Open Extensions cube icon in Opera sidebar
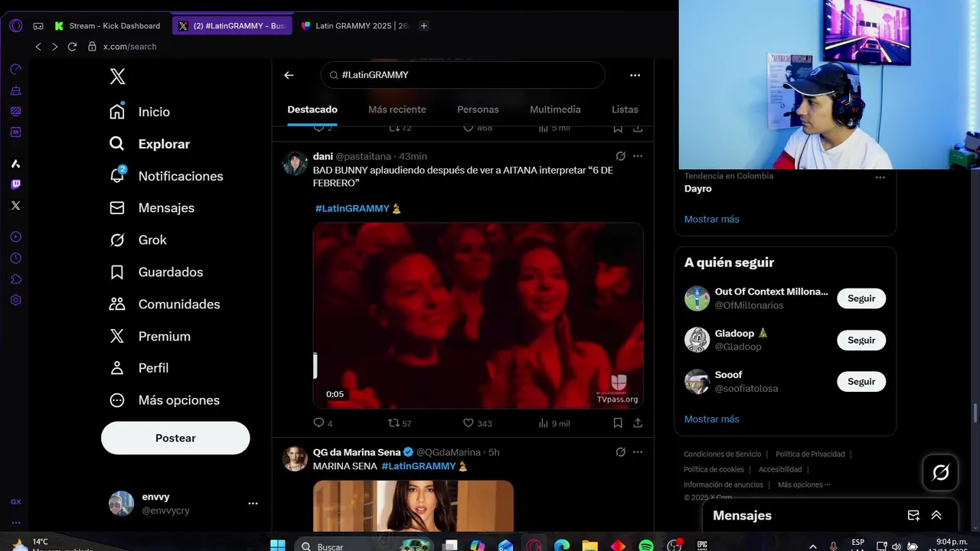The width and height of the screenshot is (980, 551). (x=15, y=279)
